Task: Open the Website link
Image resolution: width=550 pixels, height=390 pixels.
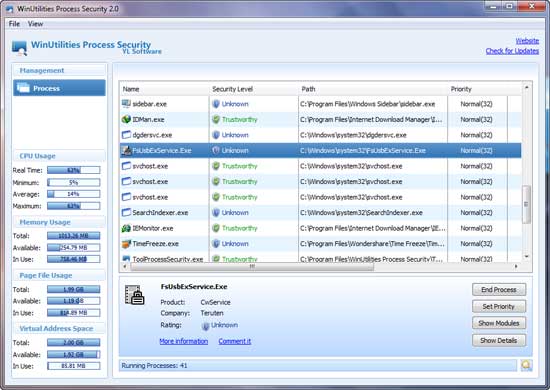Action: [x=527, y=41]
